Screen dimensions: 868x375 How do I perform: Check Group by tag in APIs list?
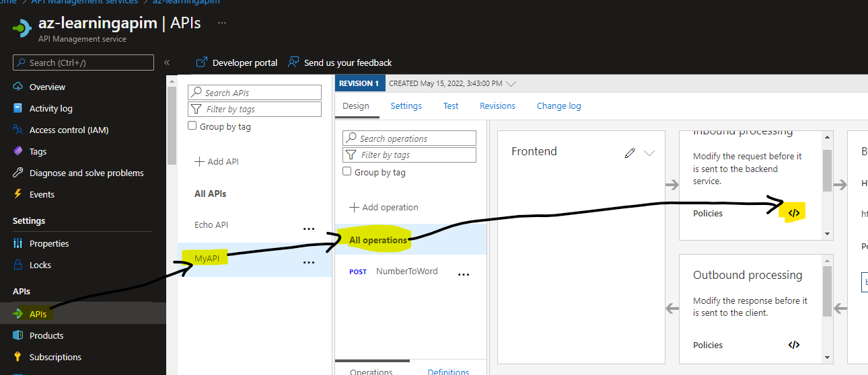[192, 126]
